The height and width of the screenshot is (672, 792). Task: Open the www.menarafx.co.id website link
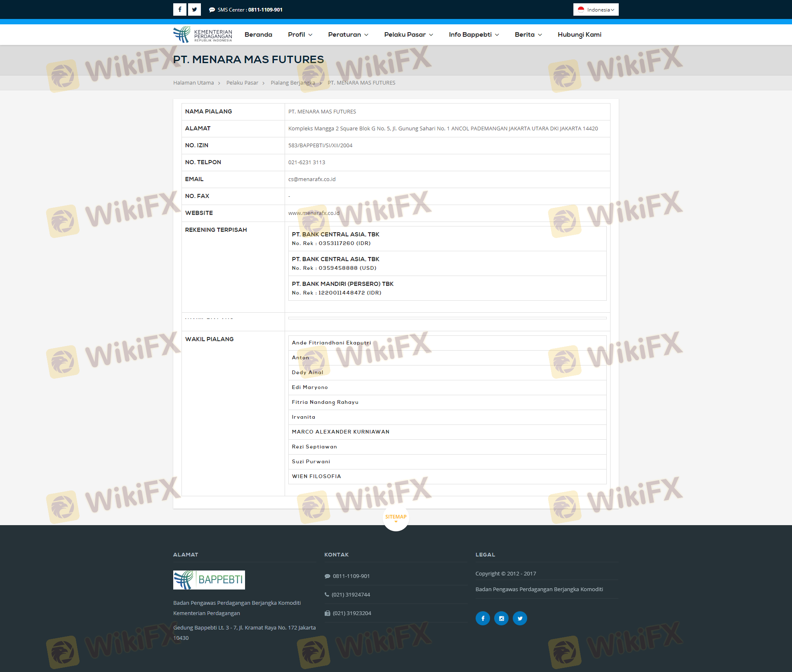[314, 213]
